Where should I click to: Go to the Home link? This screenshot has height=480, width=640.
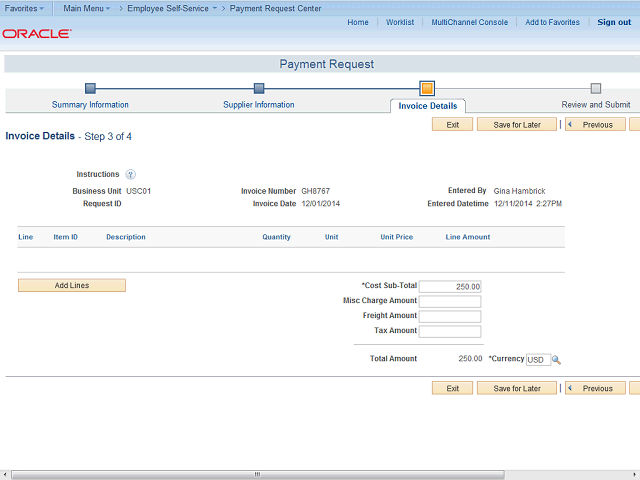click(358, 22)
